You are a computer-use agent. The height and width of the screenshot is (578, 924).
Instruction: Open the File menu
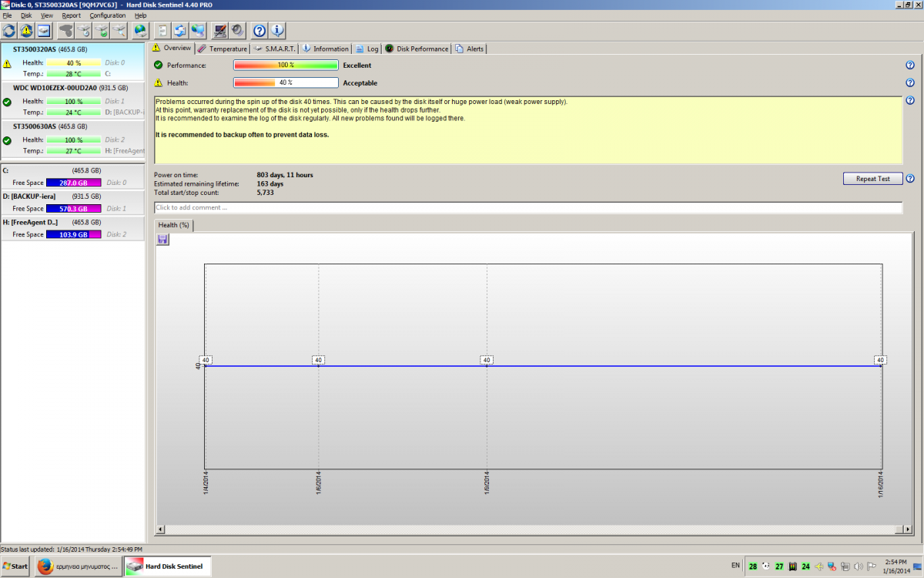7,15
